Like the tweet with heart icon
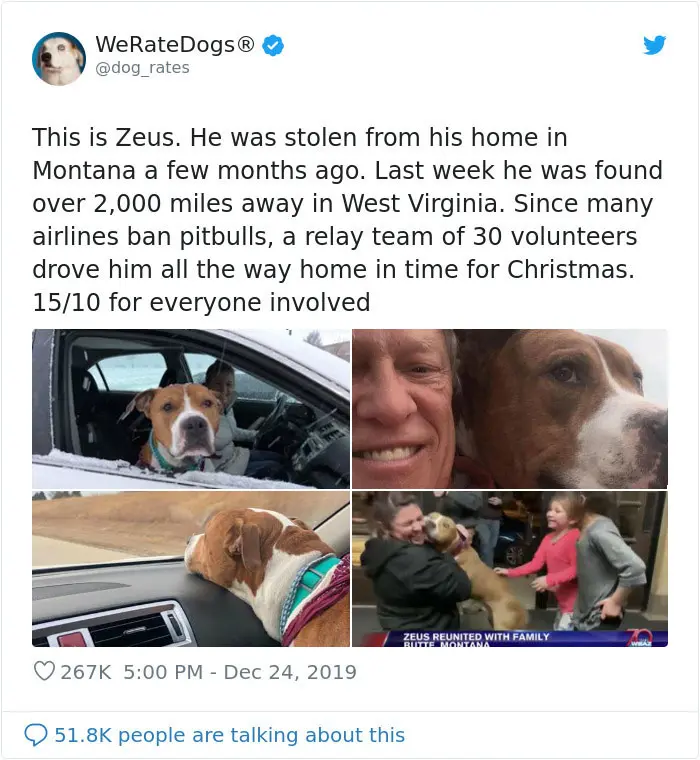Screen dimensions: 700x760 pyautogui.click(x=45, y=671)
